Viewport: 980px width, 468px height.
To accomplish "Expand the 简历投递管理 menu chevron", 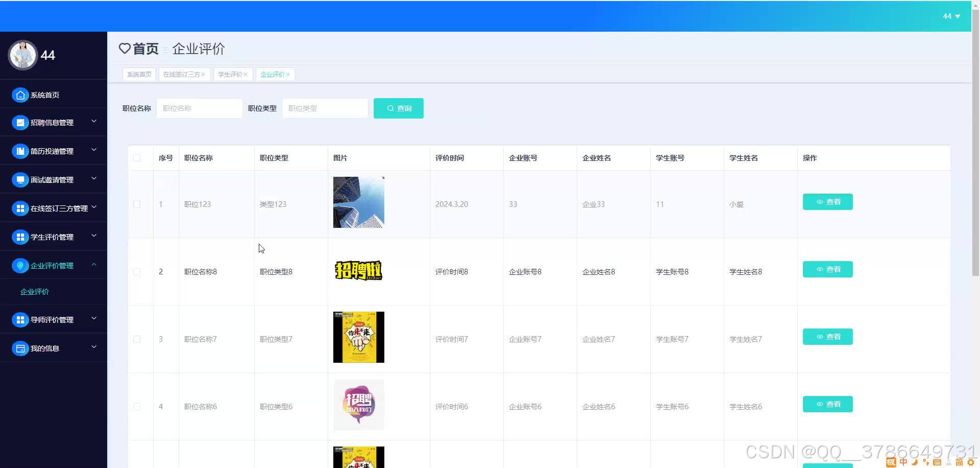I will (x=94, y=150).
